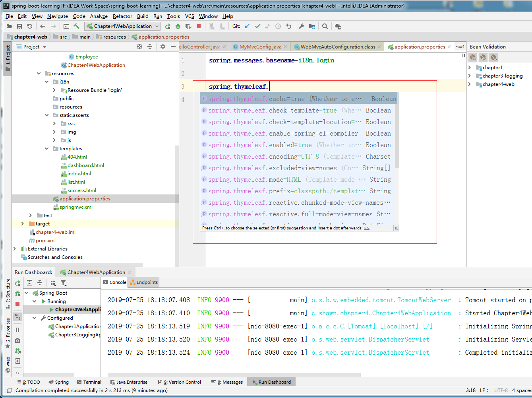Stop the app with the red toolbar square
Screen dimensions: 532x398
199,26
